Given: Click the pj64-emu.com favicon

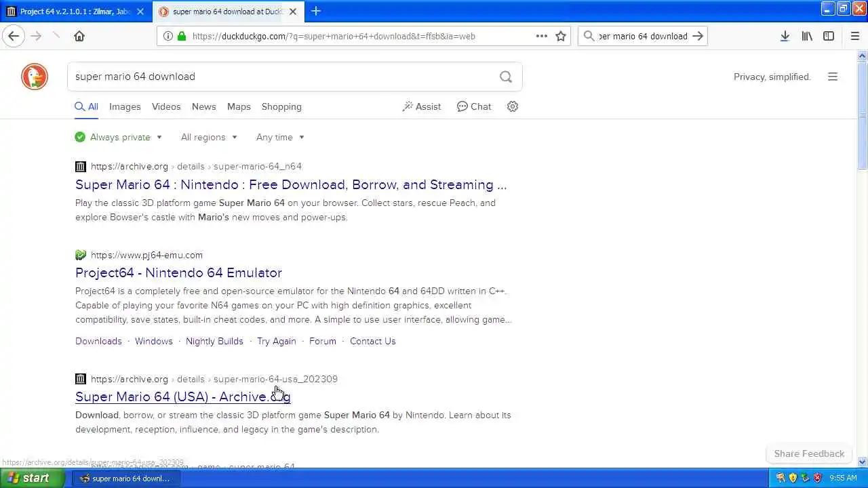Looking at the screenshot, I should (81, 255).
